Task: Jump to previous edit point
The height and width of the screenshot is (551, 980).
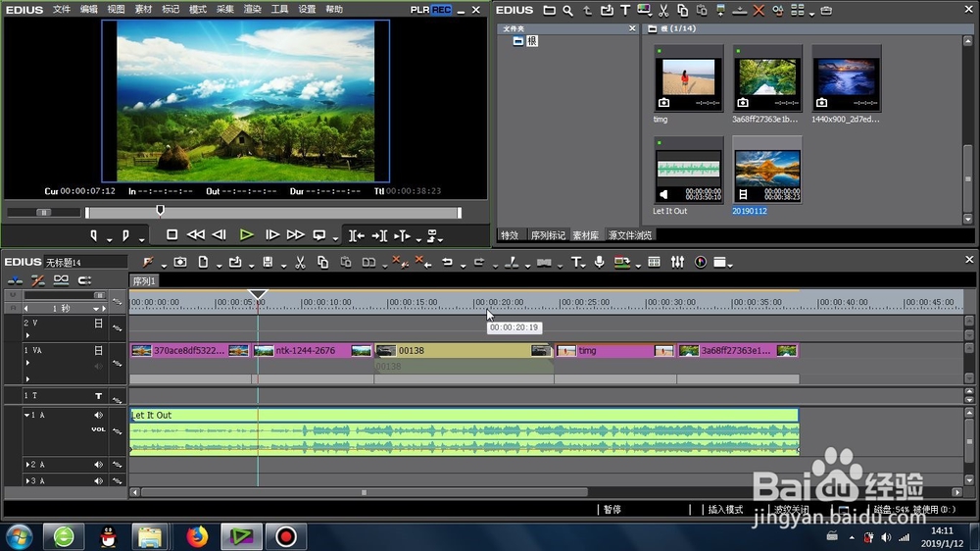Action: point(357,235)
